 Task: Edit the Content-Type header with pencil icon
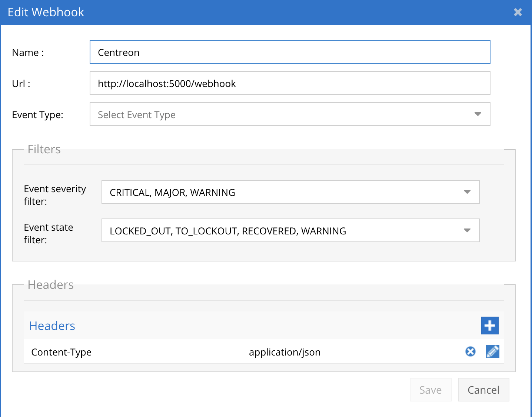[x=492, y=351]
